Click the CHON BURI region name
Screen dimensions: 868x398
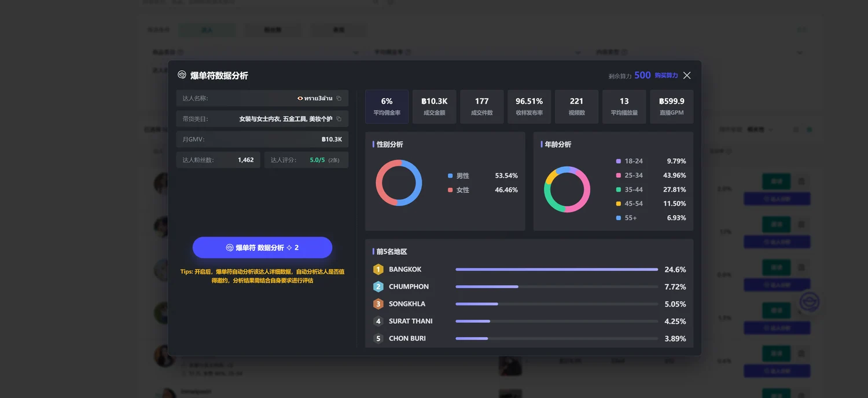(407, 338)
